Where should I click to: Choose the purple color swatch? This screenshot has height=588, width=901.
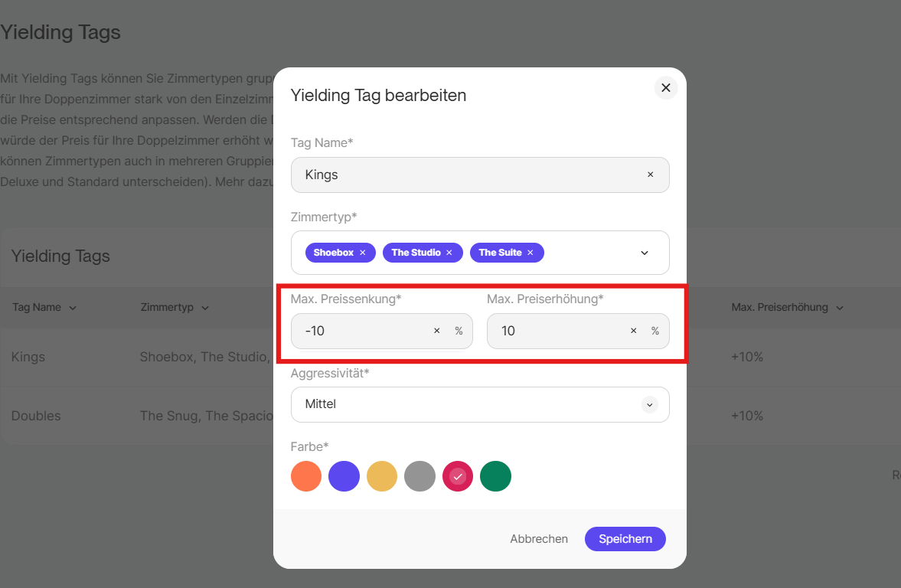click(344, 476)
